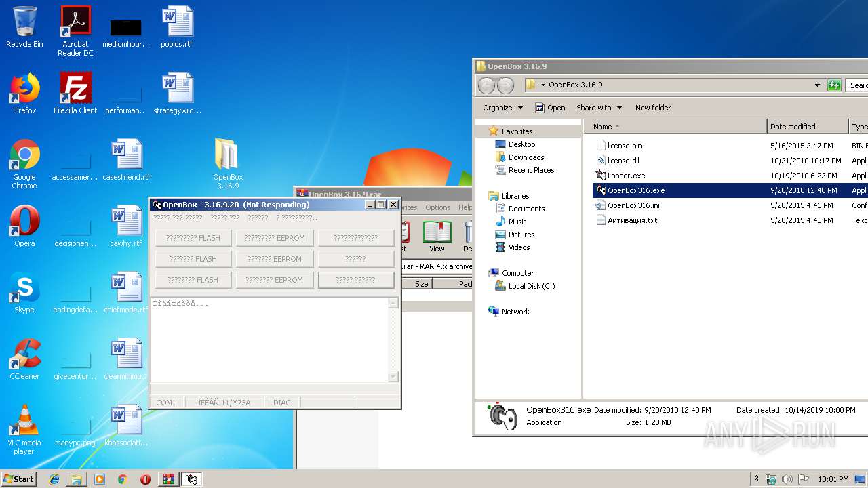Open the Options menu in WinRAR
Viewport: 868px width, 488px height.
[x=437, y=207]
